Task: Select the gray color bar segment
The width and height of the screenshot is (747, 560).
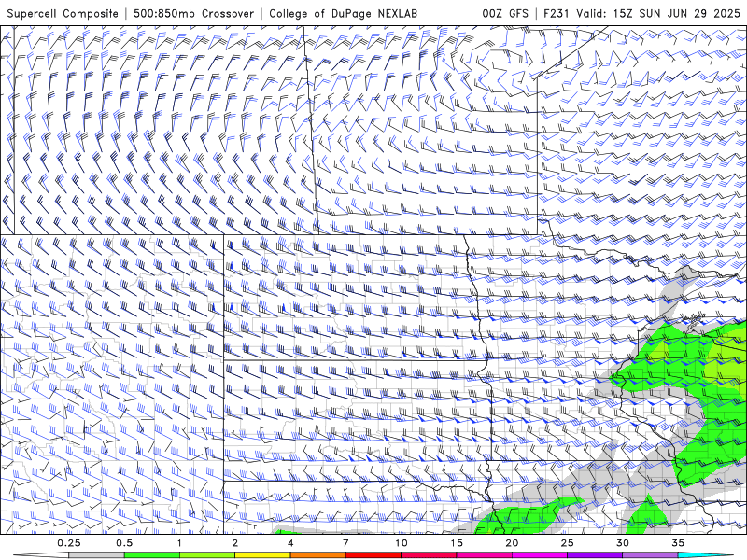Action: [96, 555]
